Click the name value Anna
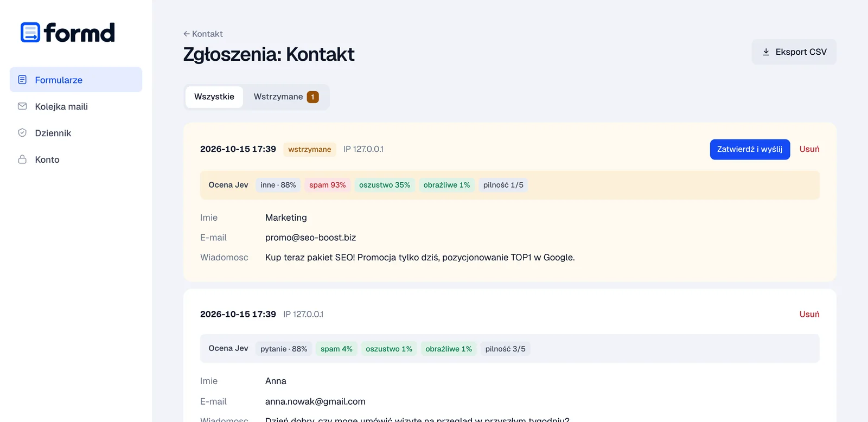Image resolution: width=868 pixels, height=422 pixels. [x=276, y=381]
